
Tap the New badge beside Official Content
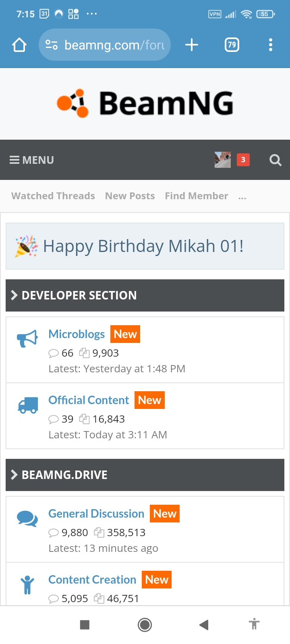[x=149, y=400]
